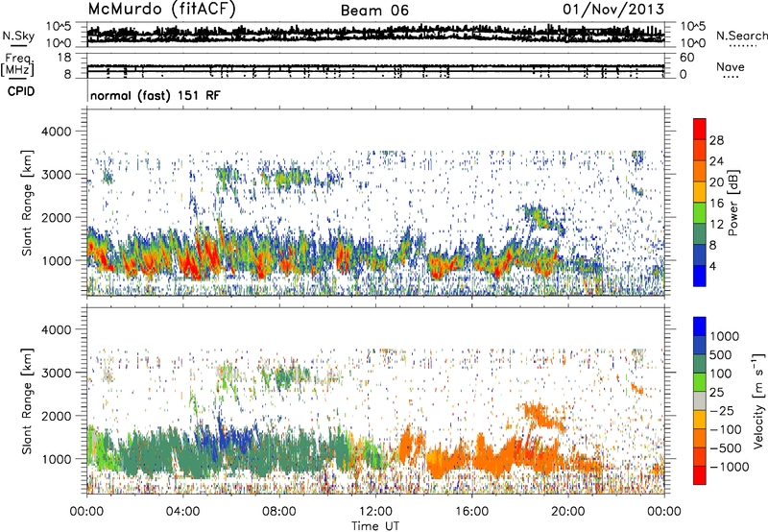Viewport: 768px width, 532px height.
Task: Click the 60 tick on Nave axis
Action: pos(686,58)
